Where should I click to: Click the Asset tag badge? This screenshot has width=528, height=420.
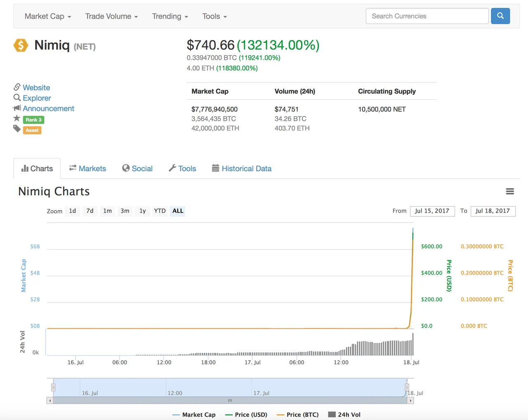coord(32,130)
